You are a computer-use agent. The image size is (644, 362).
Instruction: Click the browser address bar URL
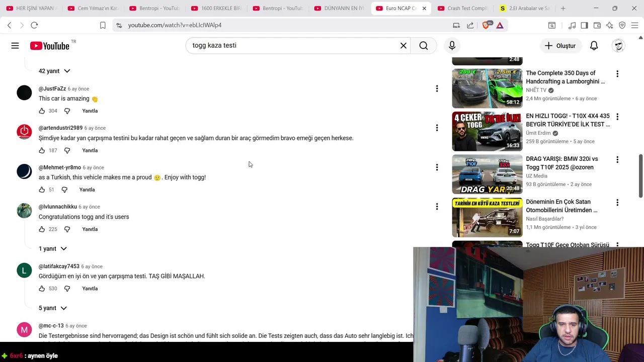[x=175, y=25]
